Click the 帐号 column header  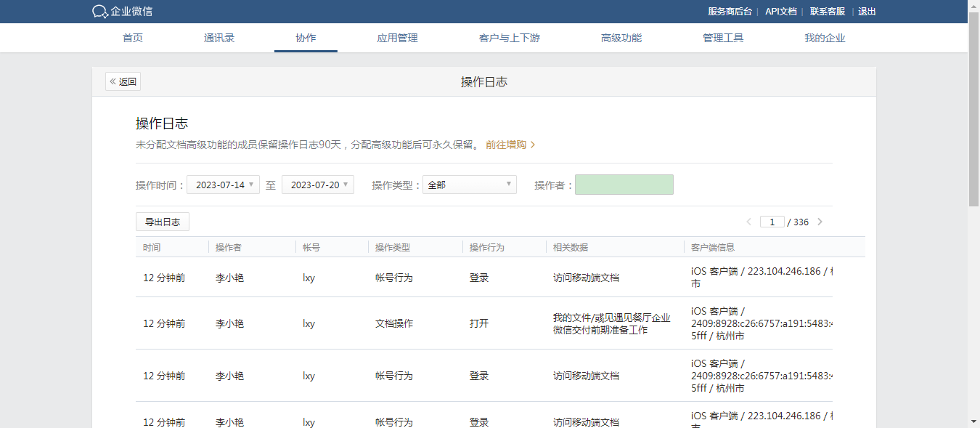click(x=311, y=247)
